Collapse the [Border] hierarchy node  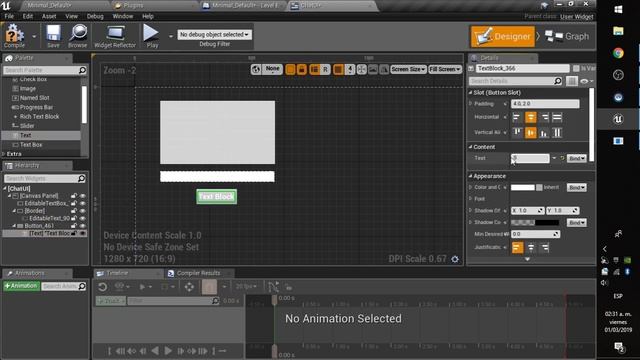click(14, 211)
